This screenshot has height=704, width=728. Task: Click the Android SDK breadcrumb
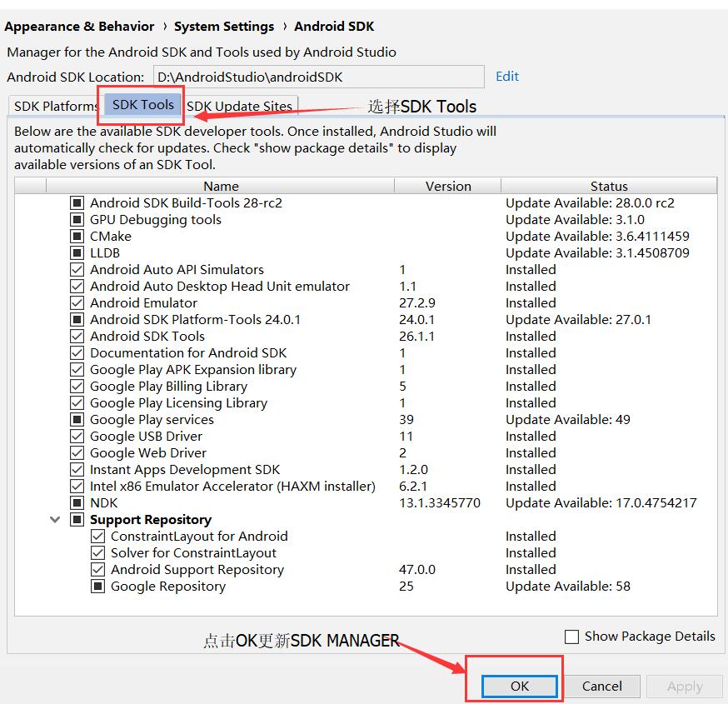pyautogui.click(x=334, y=27)
